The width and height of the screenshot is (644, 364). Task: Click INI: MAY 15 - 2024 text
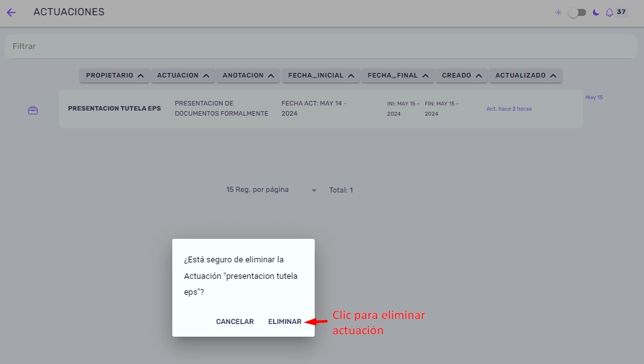click(x=403, y=109)
